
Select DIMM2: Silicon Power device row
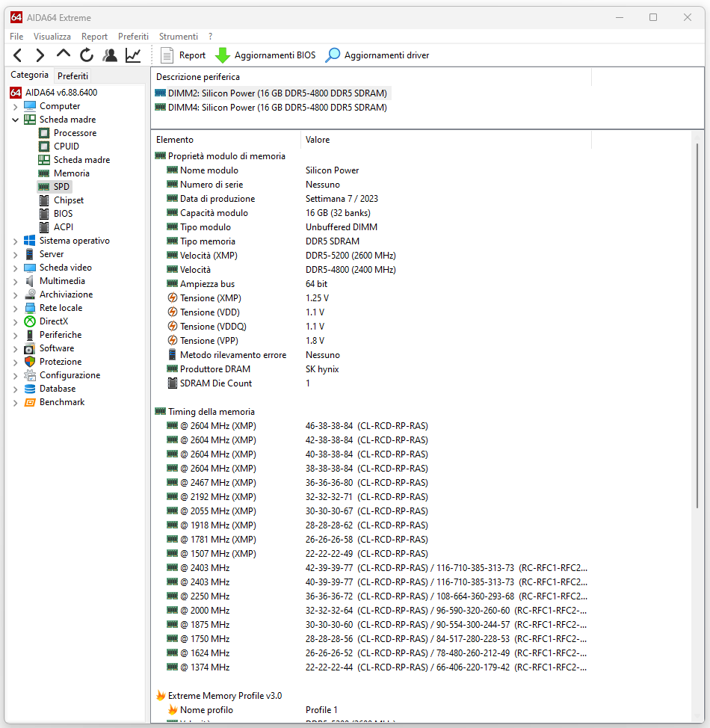271,93
